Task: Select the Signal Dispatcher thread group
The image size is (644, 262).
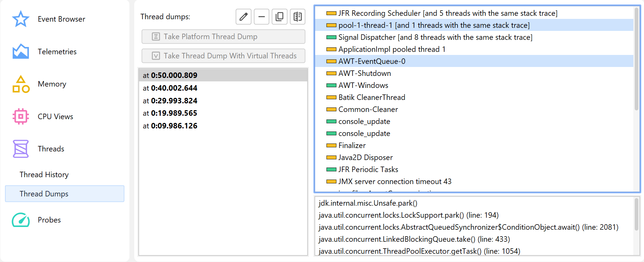Action: point(435,37)
